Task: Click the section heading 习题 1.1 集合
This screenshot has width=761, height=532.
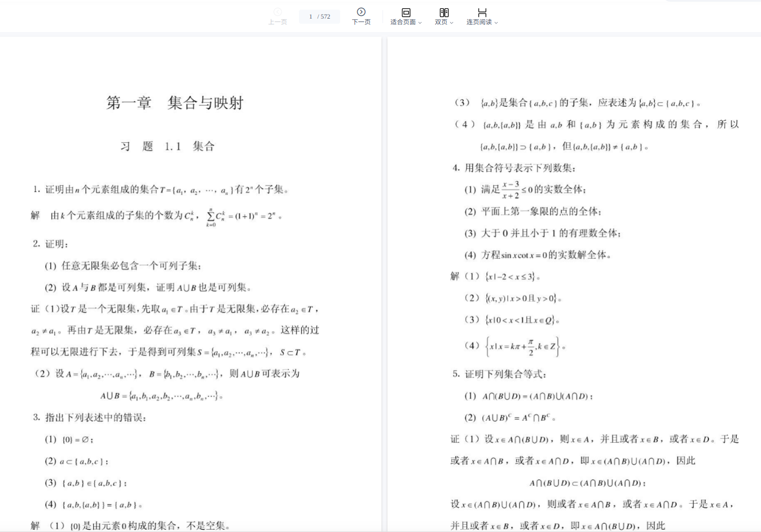Action: tap(167, 147)
